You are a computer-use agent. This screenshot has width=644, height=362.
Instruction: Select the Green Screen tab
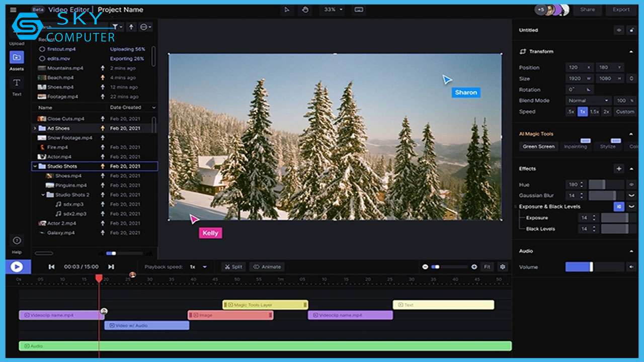click(x=538, y=147)
